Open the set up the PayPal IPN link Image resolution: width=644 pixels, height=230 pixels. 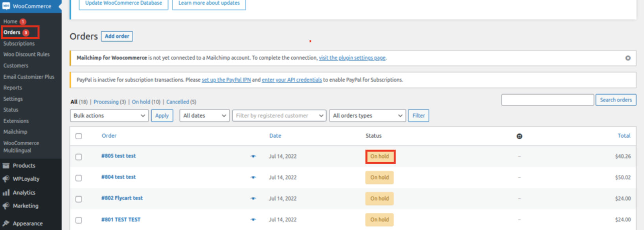point(226,80)
